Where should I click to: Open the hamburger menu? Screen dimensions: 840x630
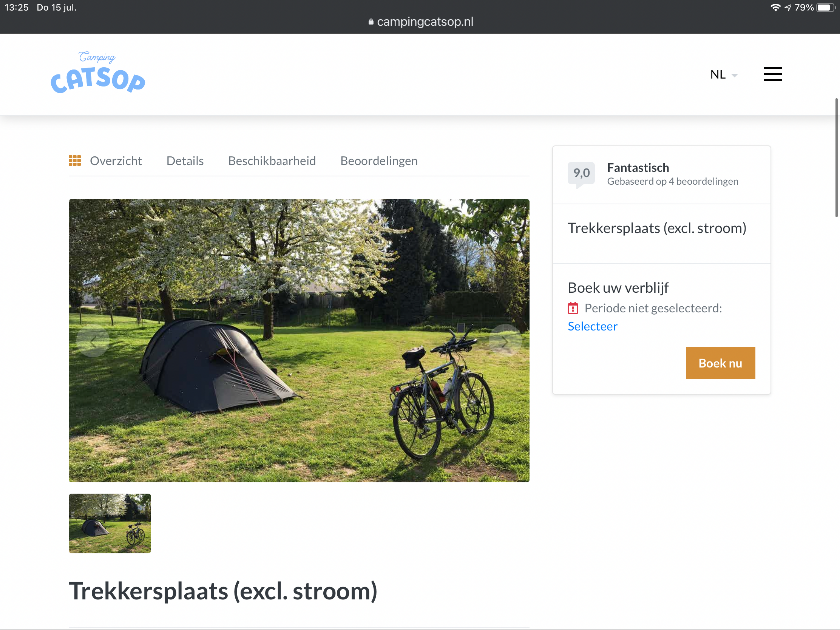coord(772,74)
